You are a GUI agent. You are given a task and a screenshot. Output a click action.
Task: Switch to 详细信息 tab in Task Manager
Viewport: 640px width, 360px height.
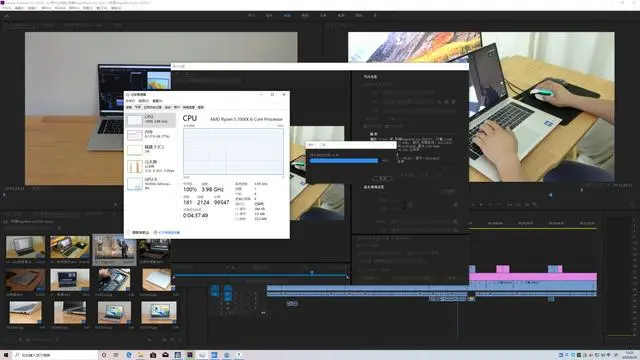pos(188,107)
